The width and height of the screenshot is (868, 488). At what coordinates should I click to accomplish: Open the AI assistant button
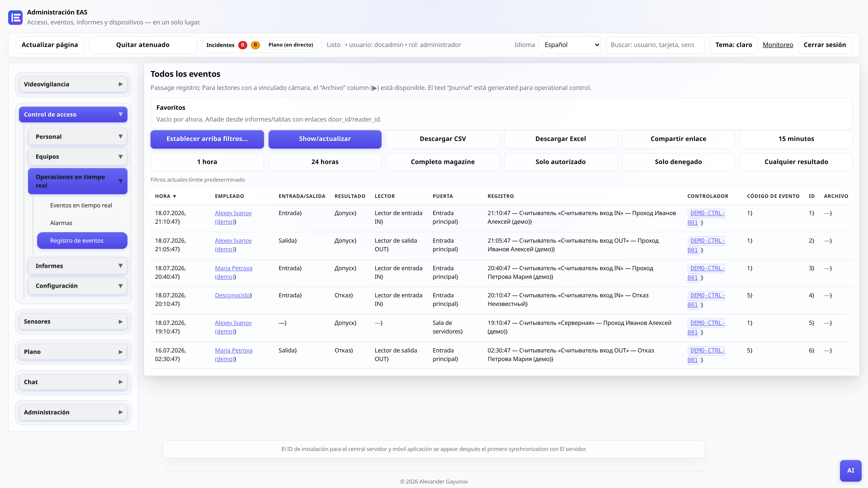(850, 470)
